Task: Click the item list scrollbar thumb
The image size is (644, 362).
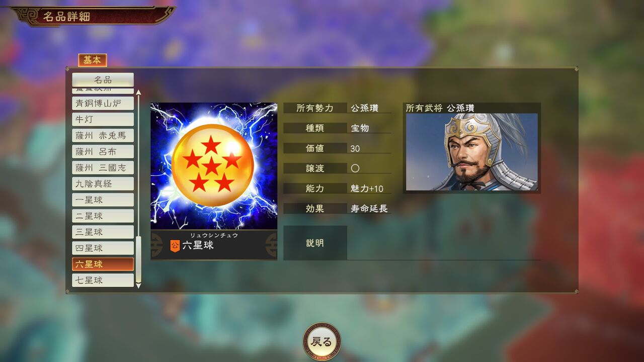Action: pos(138,259)
